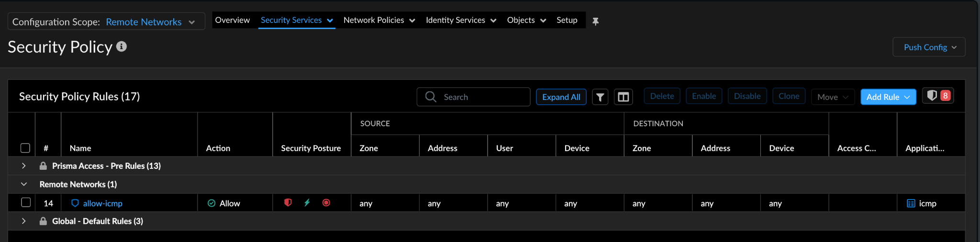Click the icmp application cell text
This screenshot has height=242, width=980.
pyautogui.click(x=927, y=203)
